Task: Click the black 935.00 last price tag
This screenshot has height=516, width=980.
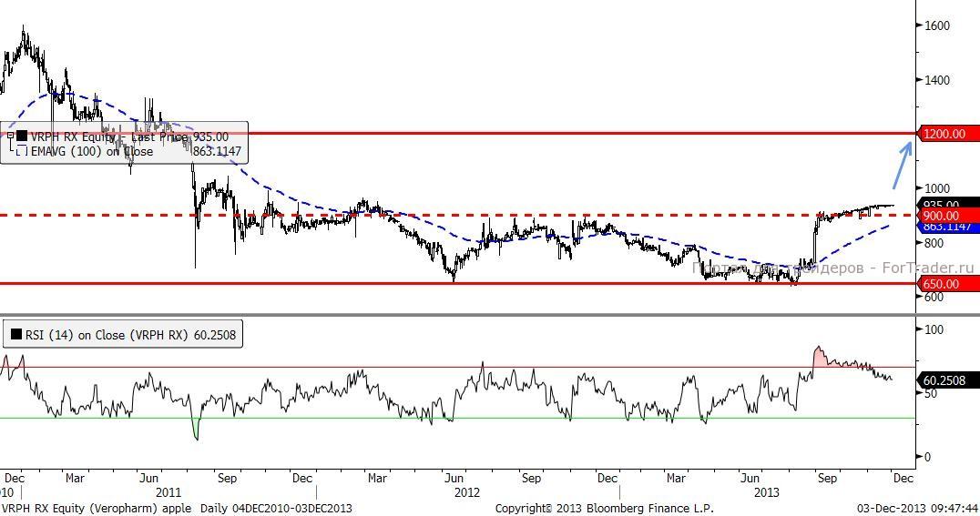Action: click(x=947, y=204)
